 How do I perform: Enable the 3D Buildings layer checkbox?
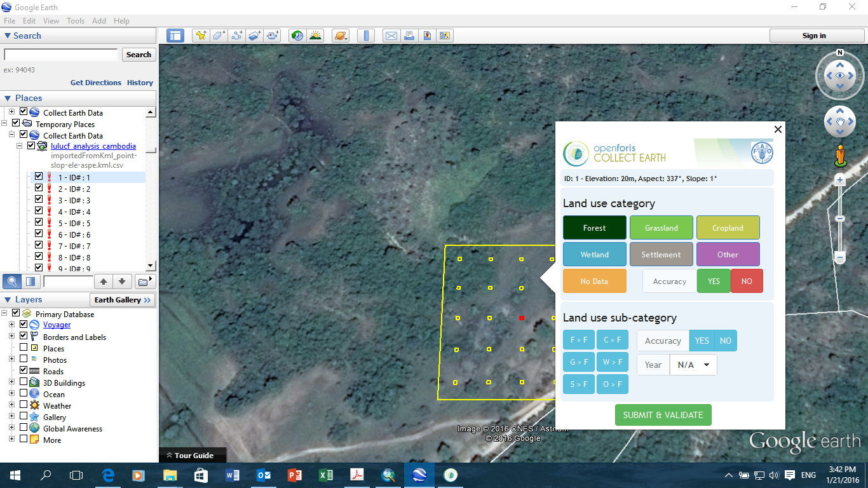(24, 382)
